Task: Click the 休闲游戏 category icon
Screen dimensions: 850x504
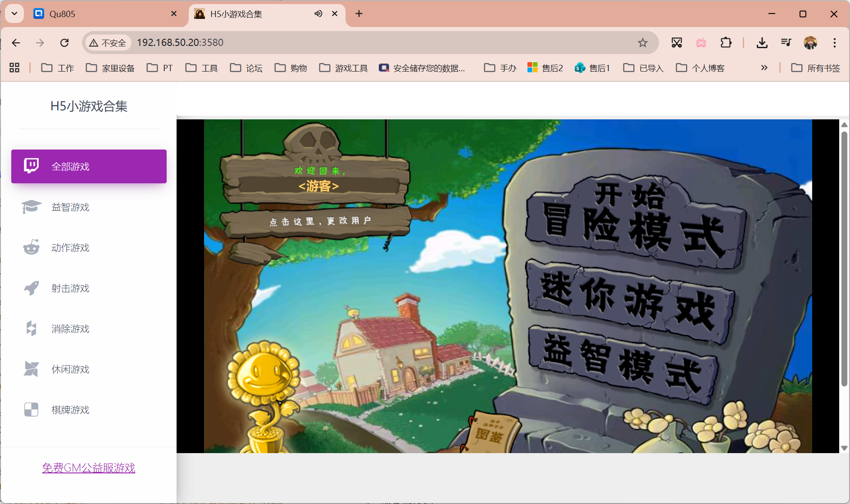Action: click(x=31, y=369)
